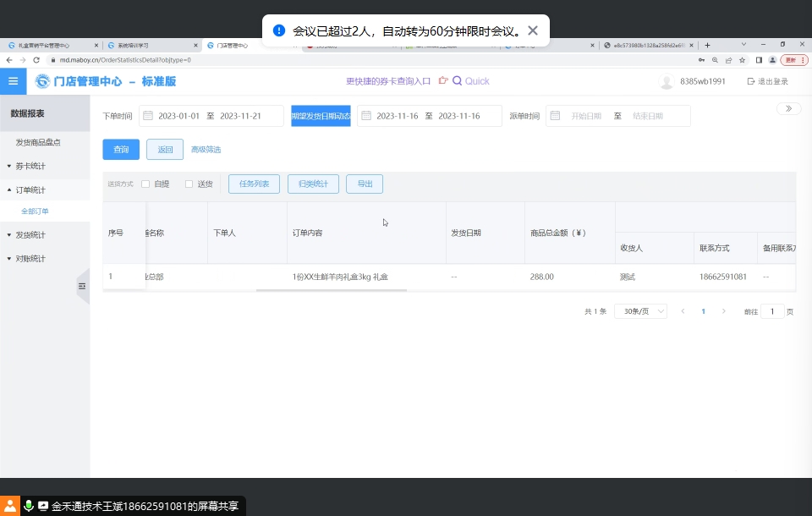Click the sidebar collapse handle icon

[x=82, y=287]
